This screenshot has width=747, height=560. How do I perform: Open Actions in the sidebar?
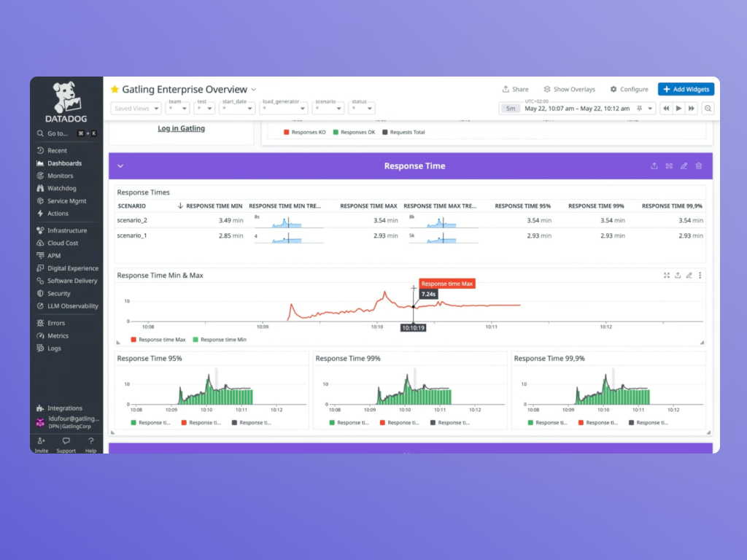(x=58, y=214)
